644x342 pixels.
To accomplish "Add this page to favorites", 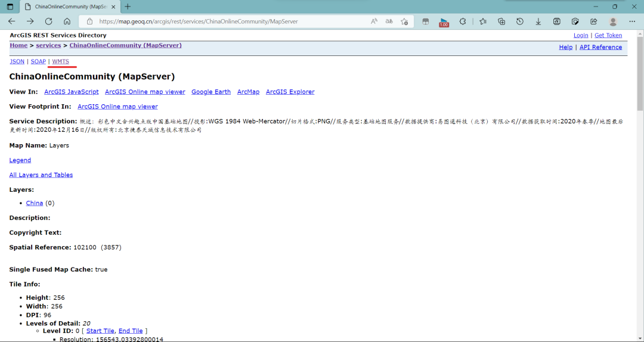I will click(404, 21).
